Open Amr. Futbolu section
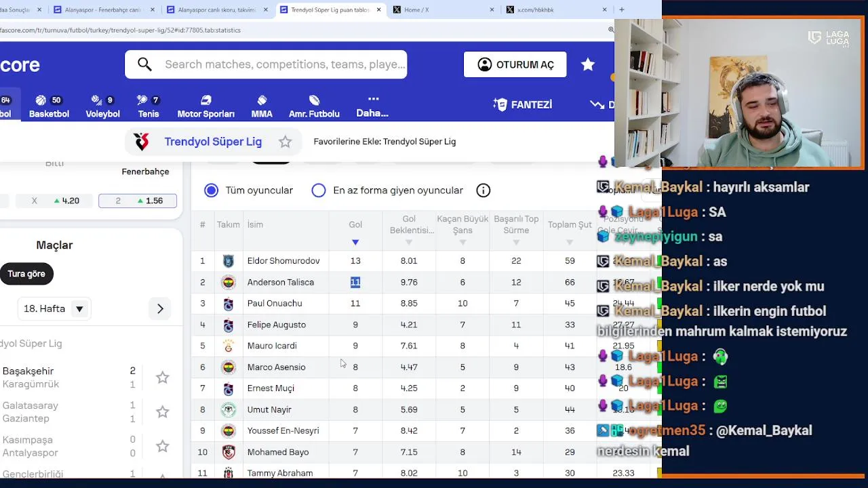Image resolution: width=868 pixels, height=488 pixels. (314, 106)
